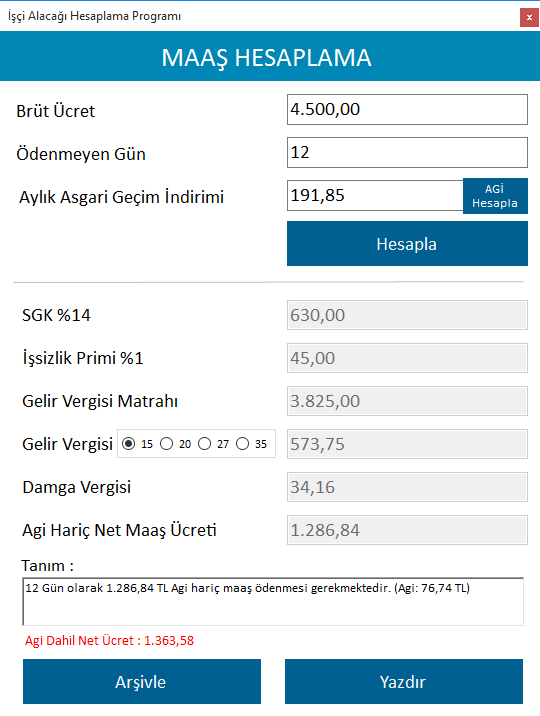Click the Gelir Vergisi Matrahı value box
This screenshot has width=540, height=716.
pos(407,401)
